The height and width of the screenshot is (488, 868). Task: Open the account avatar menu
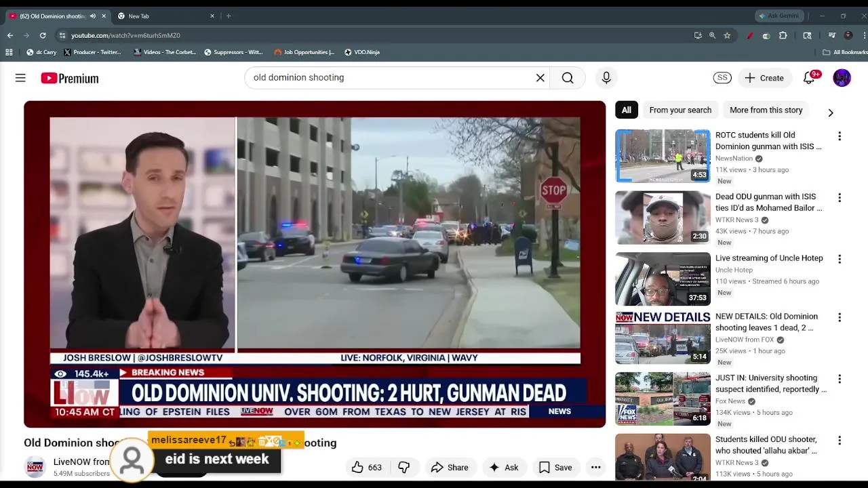tap(842, 78)
